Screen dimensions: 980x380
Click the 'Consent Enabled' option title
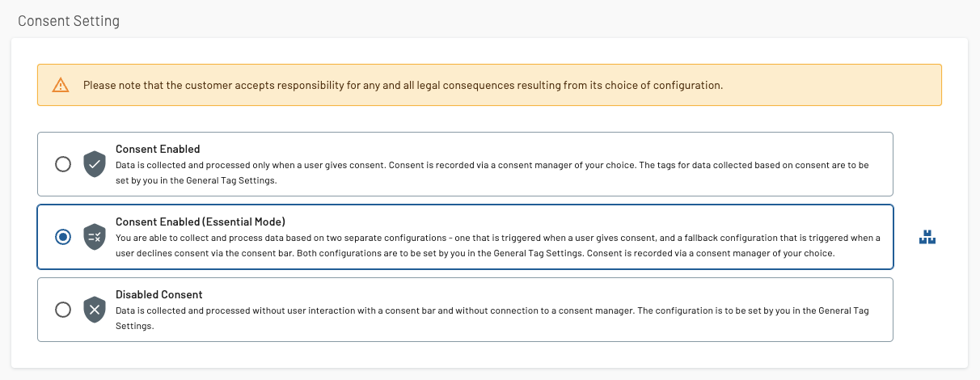pyautogui.click(x=158, y=149)
